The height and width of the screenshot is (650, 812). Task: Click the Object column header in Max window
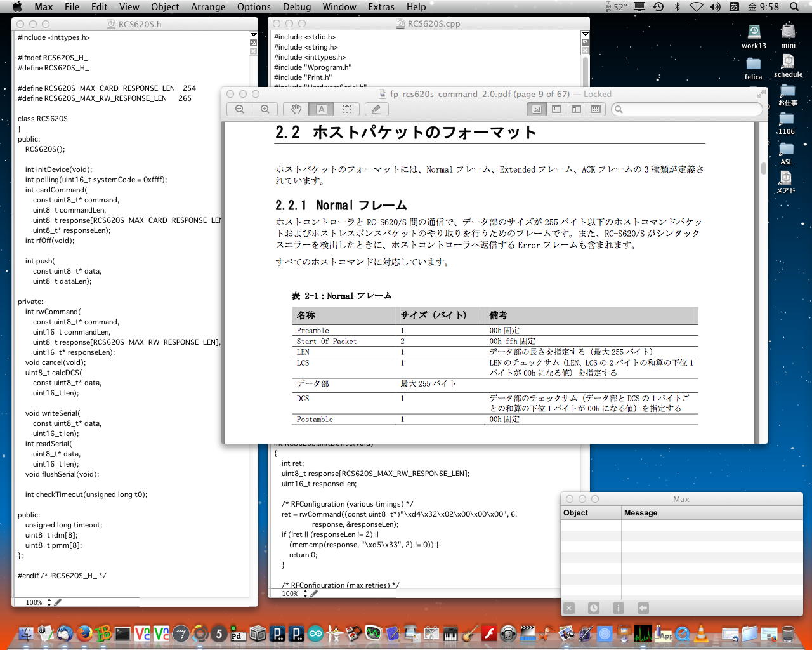575,513
